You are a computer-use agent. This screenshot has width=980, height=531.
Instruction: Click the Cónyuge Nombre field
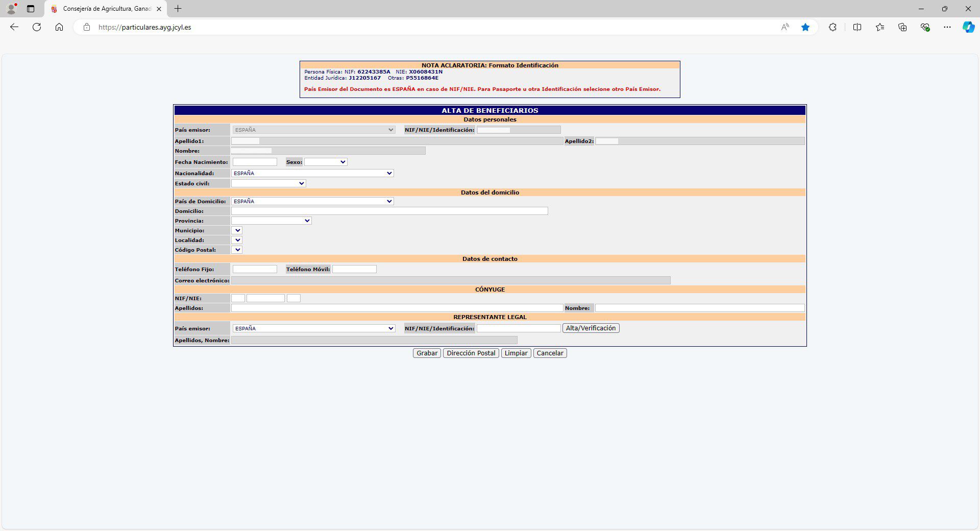pos(700,308)
